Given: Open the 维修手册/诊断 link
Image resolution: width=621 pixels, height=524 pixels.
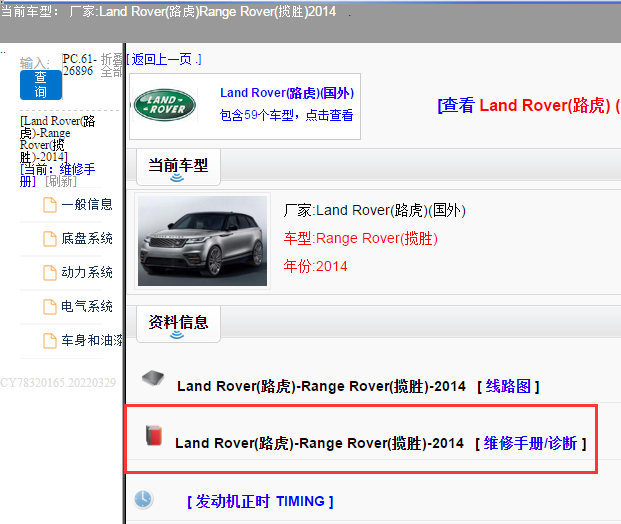Looking at the screenshot, I should click(531, 443).
